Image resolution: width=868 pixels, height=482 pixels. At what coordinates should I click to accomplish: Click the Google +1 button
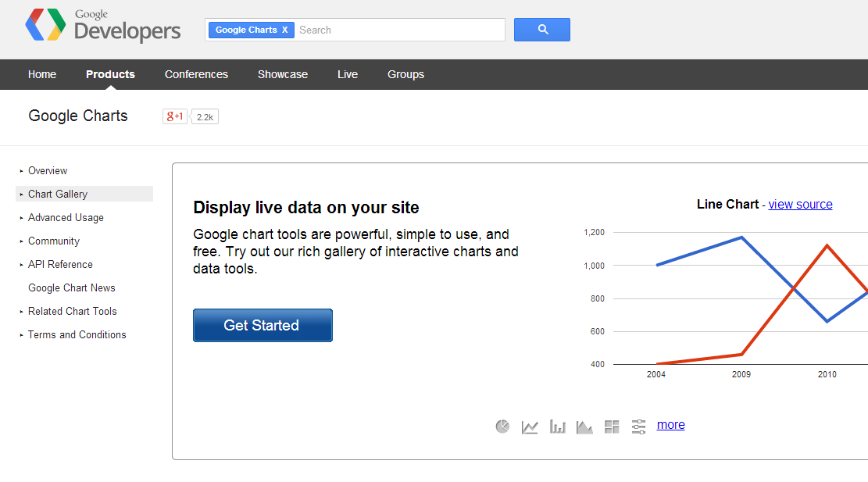click(174, 116)
